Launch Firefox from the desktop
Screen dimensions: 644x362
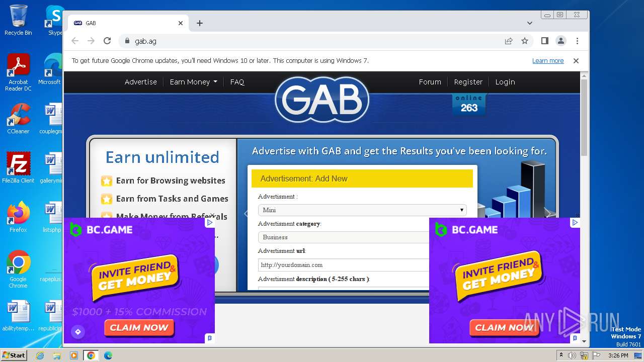pos(18,217)
